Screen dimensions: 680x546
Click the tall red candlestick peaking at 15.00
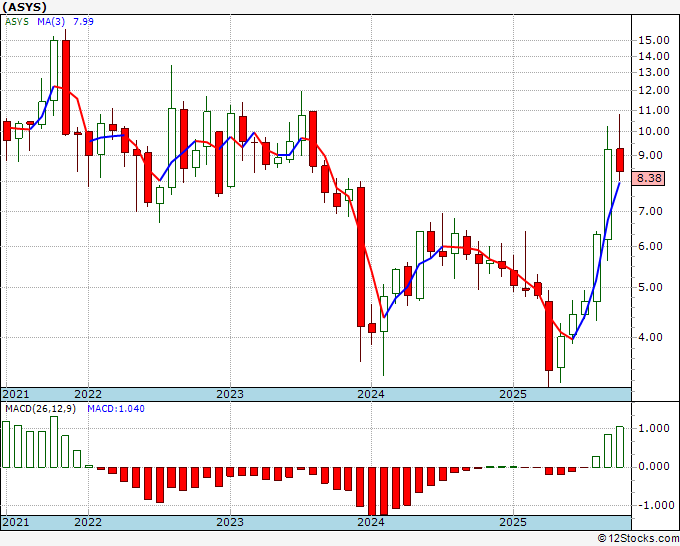point(66,87)
